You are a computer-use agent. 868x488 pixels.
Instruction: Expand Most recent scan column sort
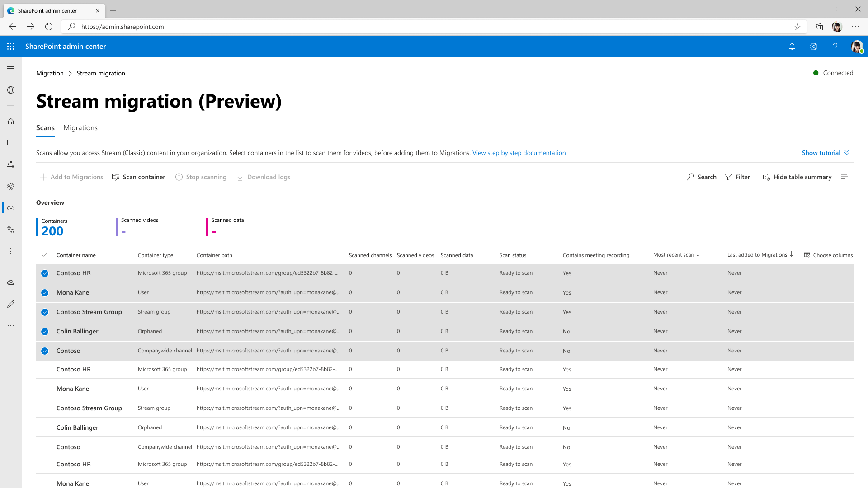(698, 254)
